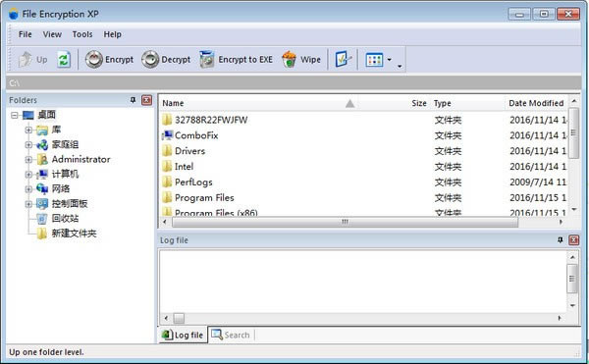The height and width of the screenshot is (364, 589).
Task: Close the Log file panel
Action: (x=573, y=239)
